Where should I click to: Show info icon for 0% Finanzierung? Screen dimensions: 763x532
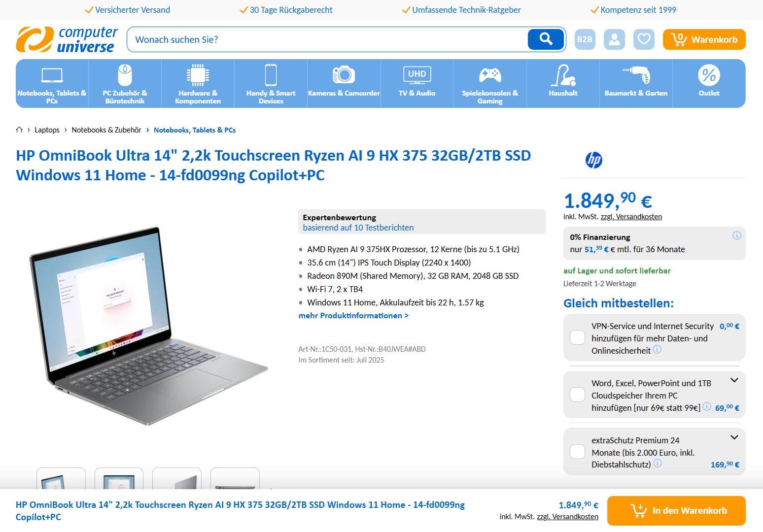pos(737,235)
